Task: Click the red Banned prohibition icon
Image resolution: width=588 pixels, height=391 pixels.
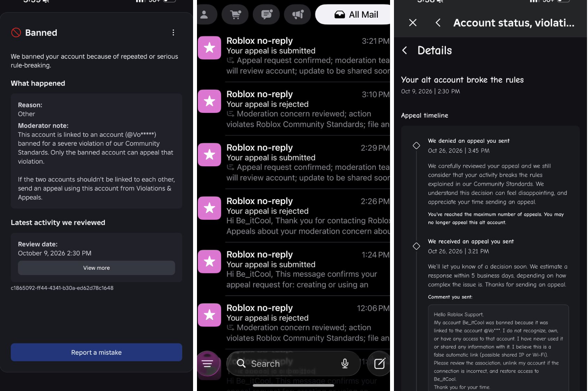Action: point(16,33)
